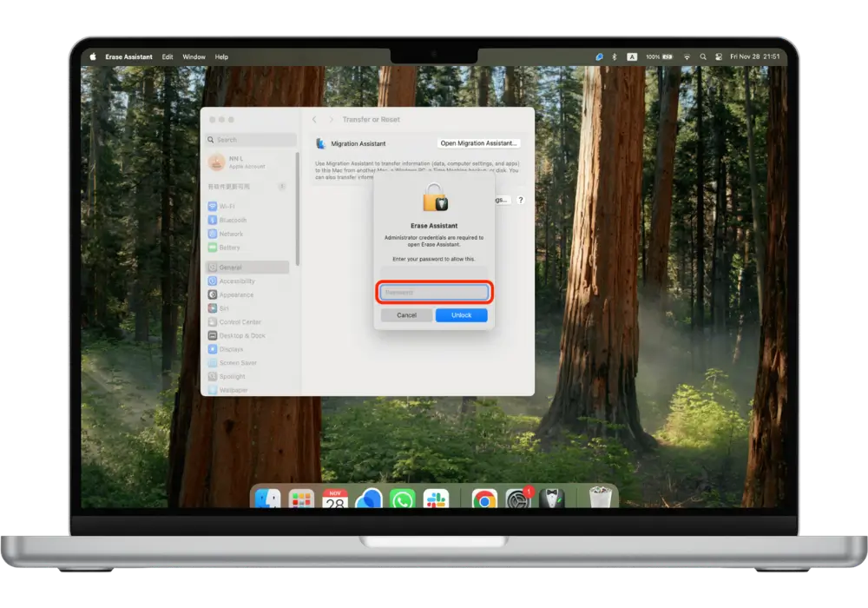Click the Bluetooth icon in menu bar
Screen dimensions: 868x608
point(615,56)
